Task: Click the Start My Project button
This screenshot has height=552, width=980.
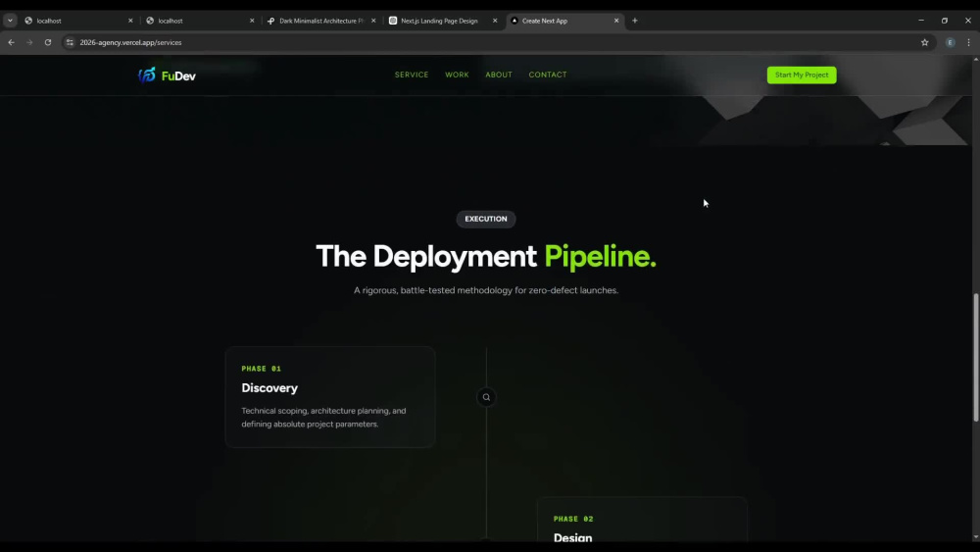Action: (802, 75)
